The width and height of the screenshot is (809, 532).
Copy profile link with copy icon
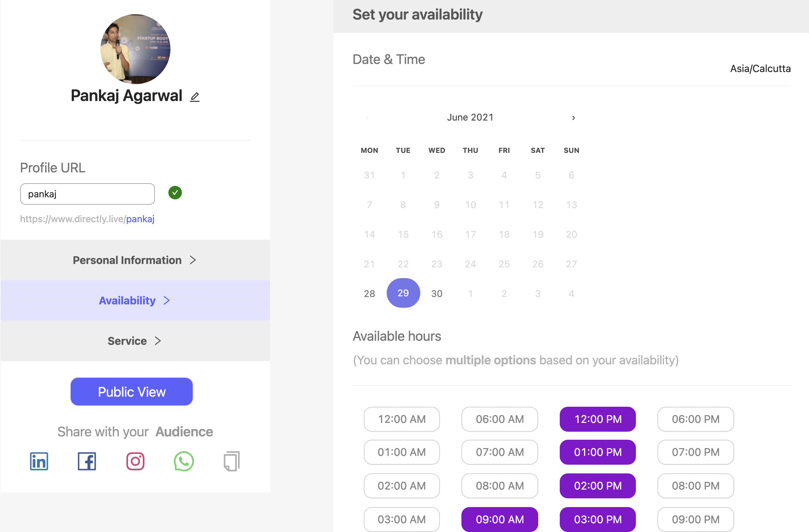(x=232, y=461)
